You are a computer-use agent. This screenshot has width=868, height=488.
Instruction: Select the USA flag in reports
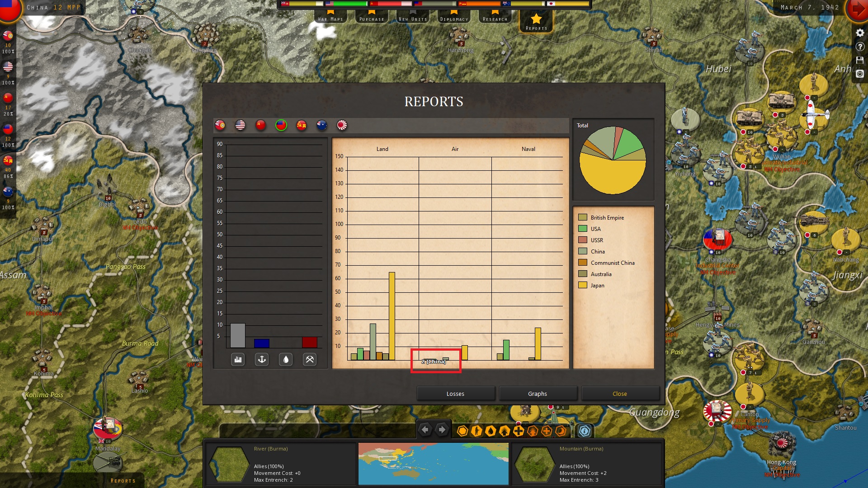(240, 125)
